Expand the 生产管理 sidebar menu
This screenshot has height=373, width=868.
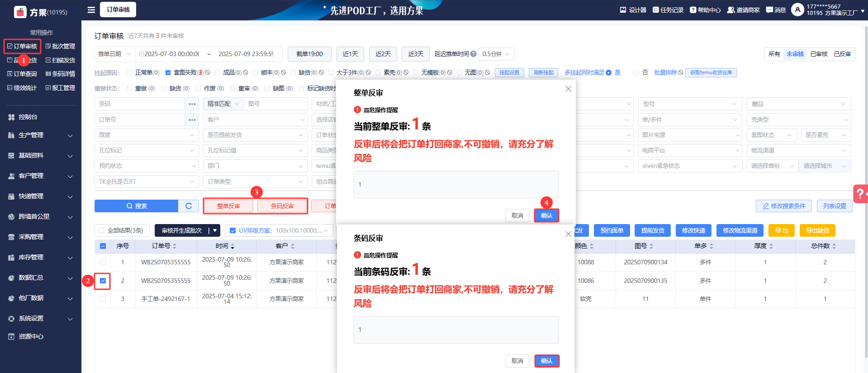point(41,135)
